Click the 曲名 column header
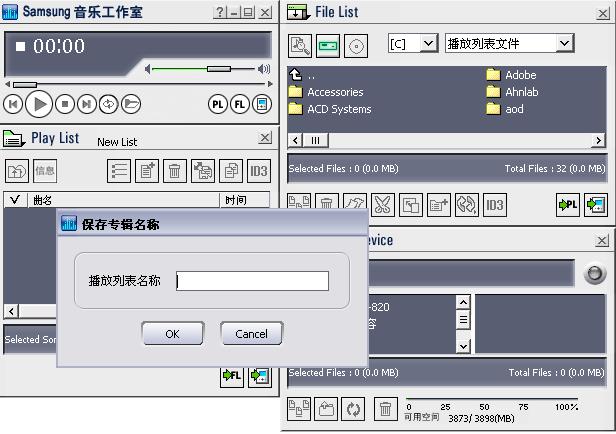This screenshot has width=616, height=434. coord(123,200)
